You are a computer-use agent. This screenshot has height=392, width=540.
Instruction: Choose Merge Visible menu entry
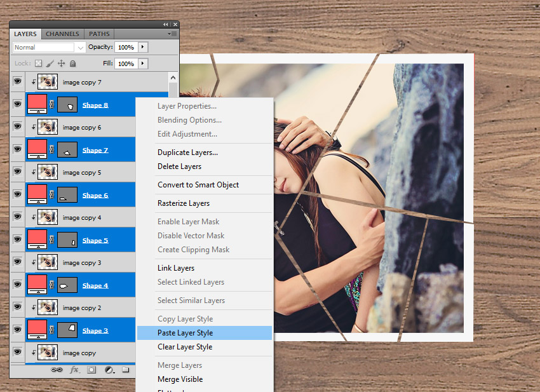tap(205, 379)
